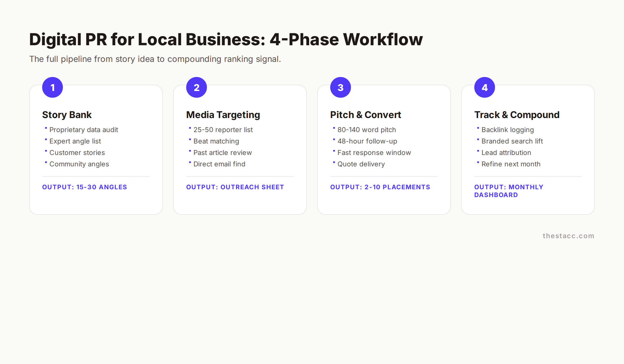624x364 pixels.
Task: Click 'OUTPUT: MONTHLY DASHBOARD' label
Action: [509, 191]
